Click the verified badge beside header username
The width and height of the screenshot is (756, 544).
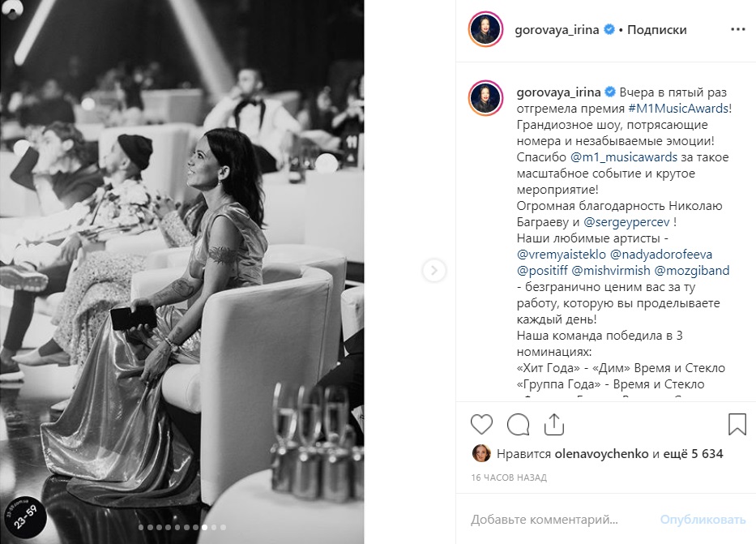point(609,29)
